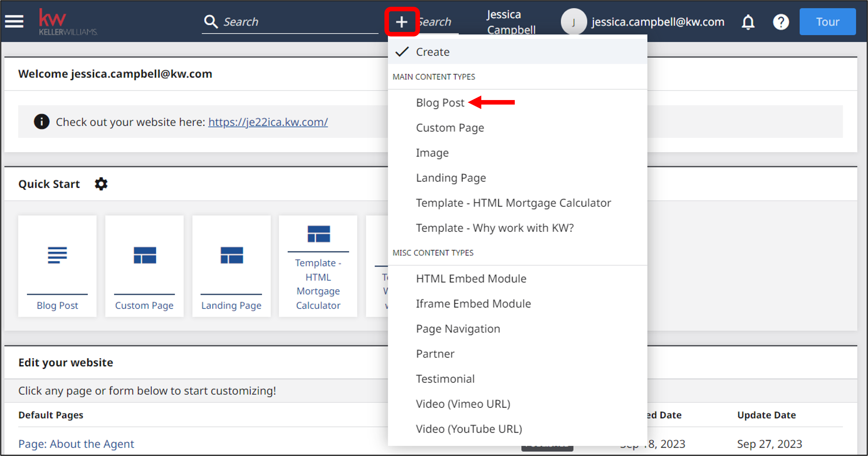Click the search magnifier icon

pos(211,22)
